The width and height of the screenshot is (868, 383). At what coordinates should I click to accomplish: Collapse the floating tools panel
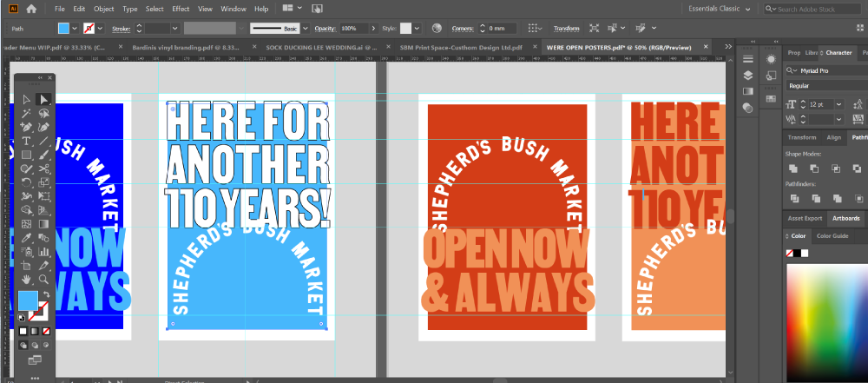[x=40, y=78]
